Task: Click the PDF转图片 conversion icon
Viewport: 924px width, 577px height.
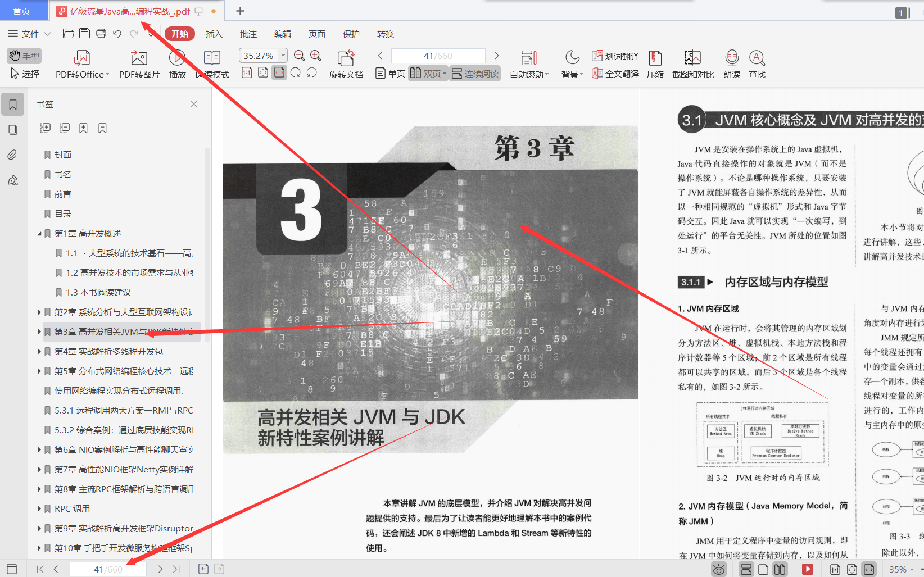Action: 138,63
